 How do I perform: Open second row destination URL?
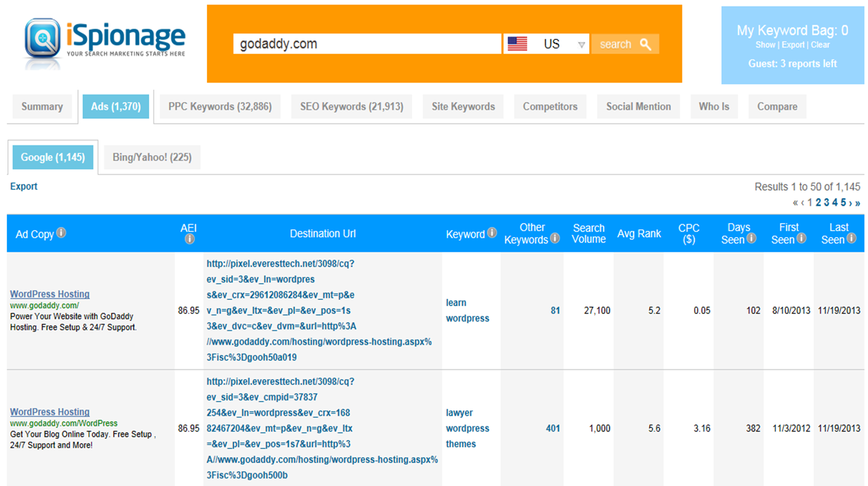[x=322, y=428]
